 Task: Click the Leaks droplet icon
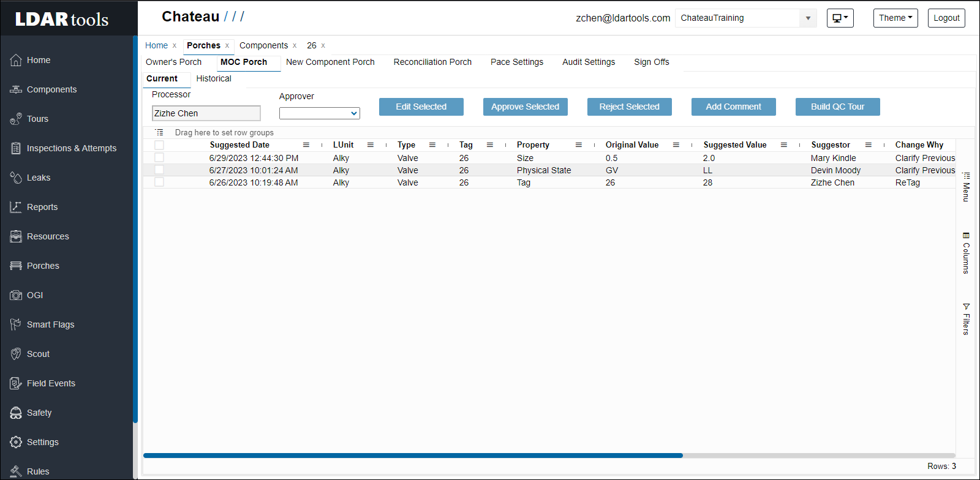tap(16, 178)
